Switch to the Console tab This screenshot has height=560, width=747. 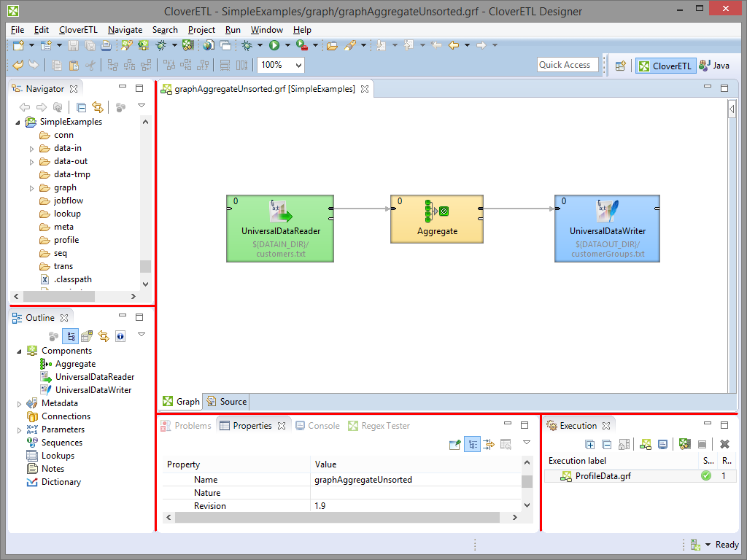318,426
